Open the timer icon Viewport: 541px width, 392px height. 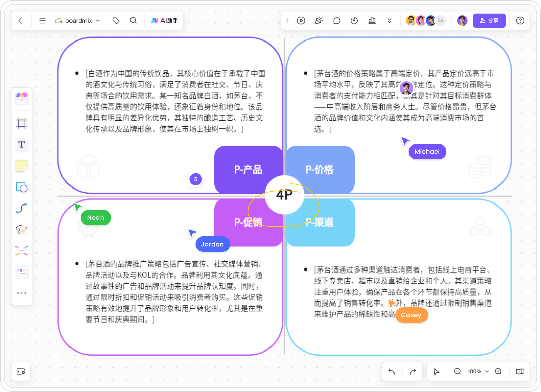(354, 21)
